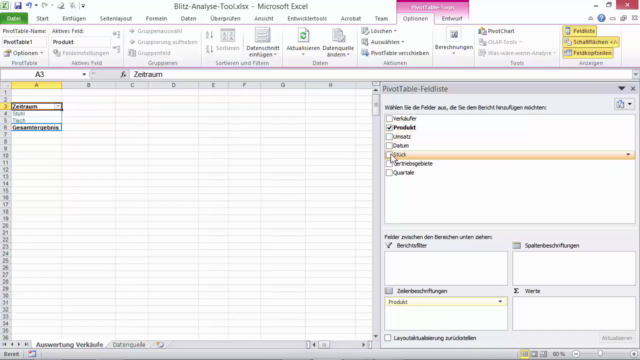Viewport: 640px width, 360px height.
Task: Minimize the ribbon with caret icon
Action: coord(590,18)
